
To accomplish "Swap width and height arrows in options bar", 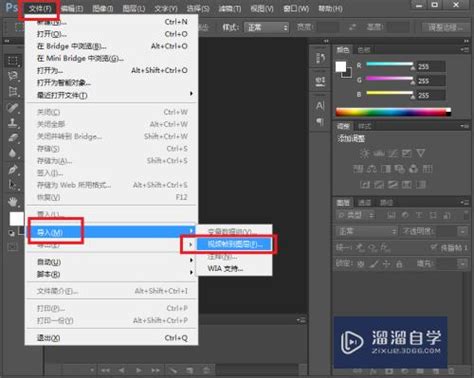I will tap(352, 27).
